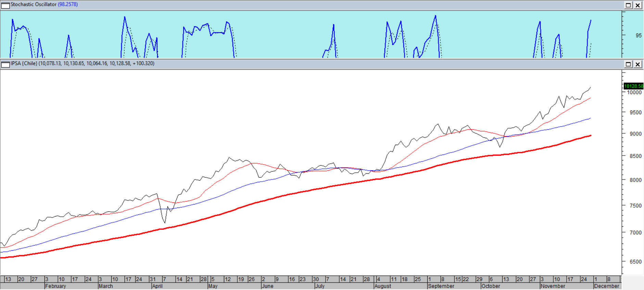Close the Stochastic Oscillator inner window
Viewport: 644px width, 290px height.
637,5
